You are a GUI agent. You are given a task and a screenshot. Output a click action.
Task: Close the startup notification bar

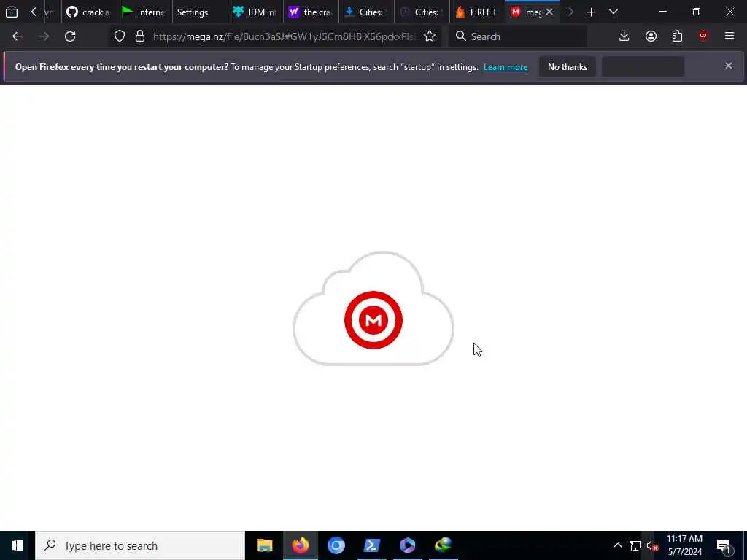[x=729, y=66]
